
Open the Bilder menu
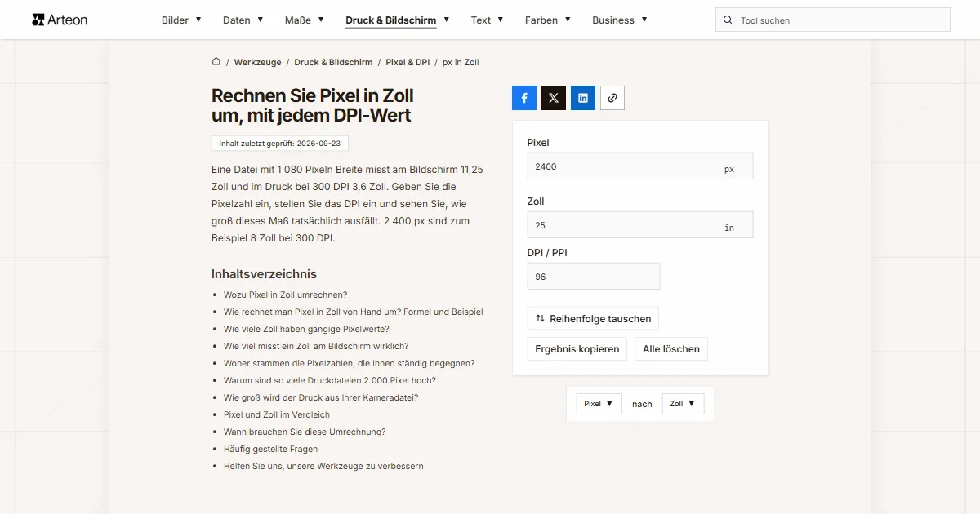[x=181, y=20]
